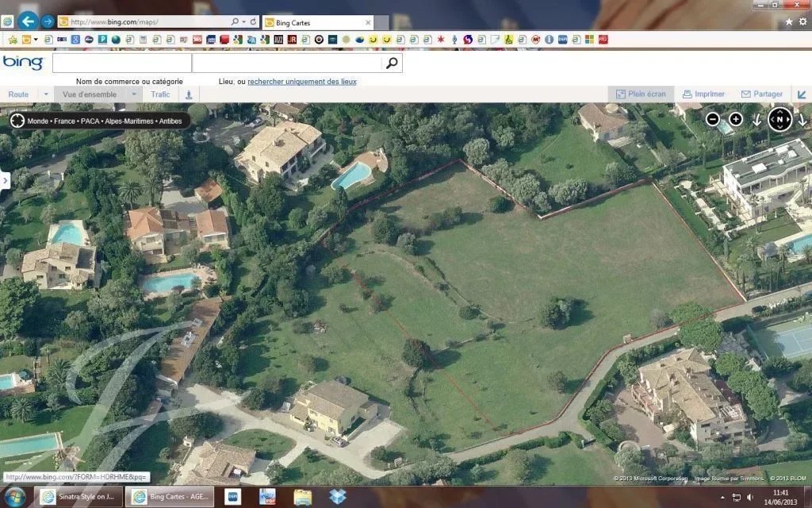Image resolution: width=812 pixels, height=508 pixels.
Task: Open the Vue d'ensemble dropdown arrow
Action: coord(134,94)
